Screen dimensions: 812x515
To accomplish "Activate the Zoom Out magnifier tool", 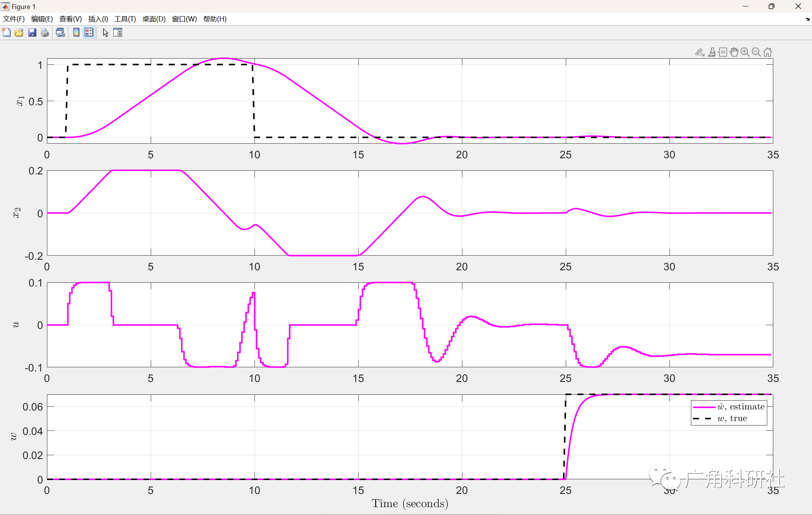I will pos(756,52).
